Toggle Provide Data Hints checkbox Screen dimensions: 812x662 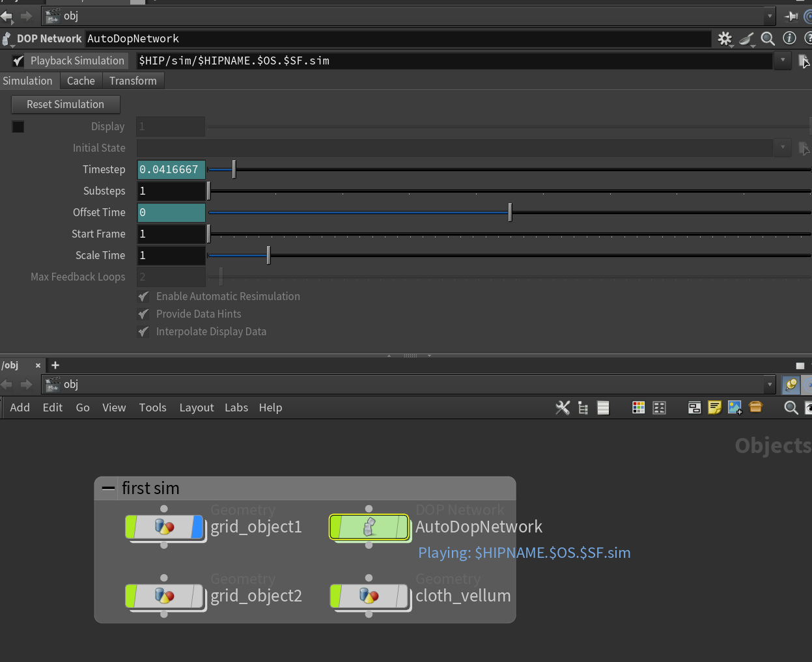[x=143, y=314]
